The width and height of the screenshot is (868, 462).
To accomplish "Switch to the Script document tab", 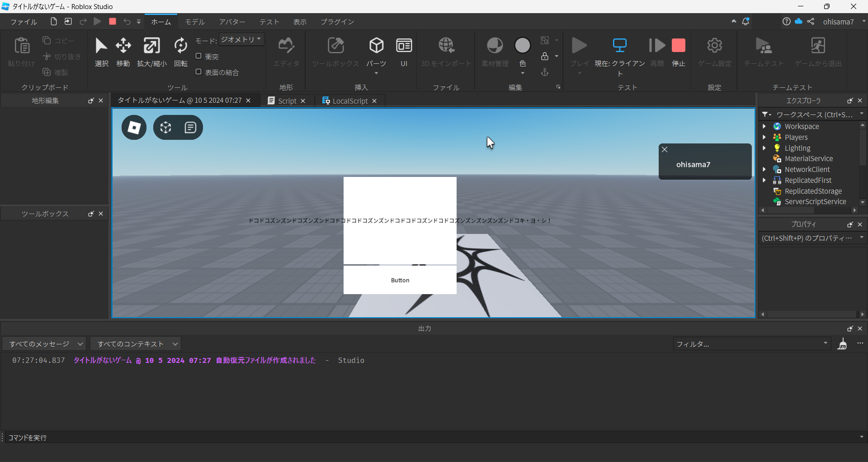I will point(287,101).
